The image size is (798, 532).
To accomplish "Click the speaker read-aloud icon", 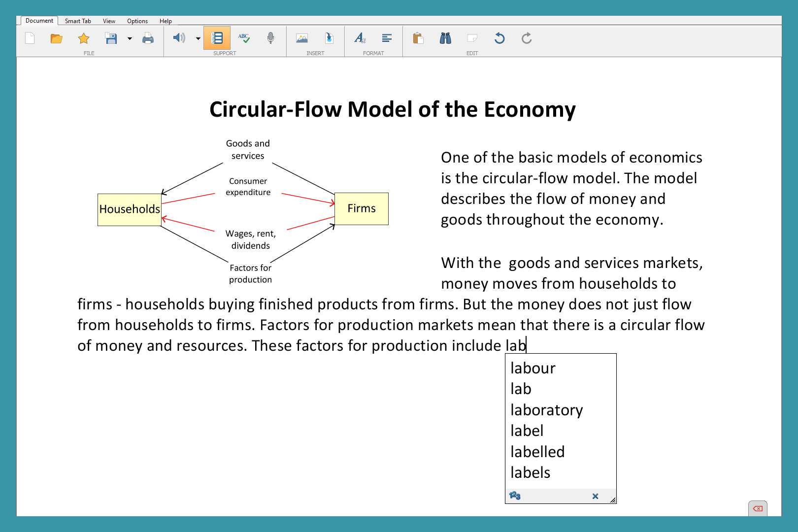I will point(179,38).
